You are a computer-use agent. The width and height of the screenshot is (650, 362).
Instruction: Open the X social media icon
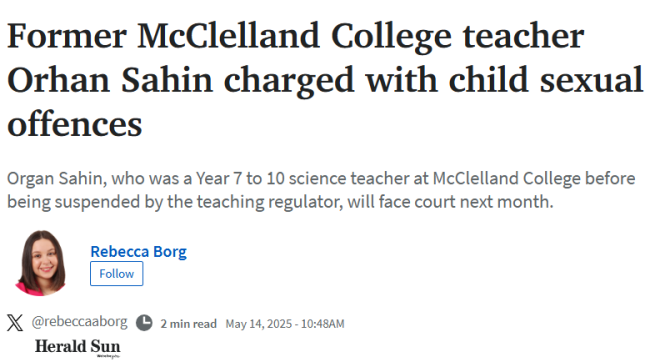[x=15, y=323]
